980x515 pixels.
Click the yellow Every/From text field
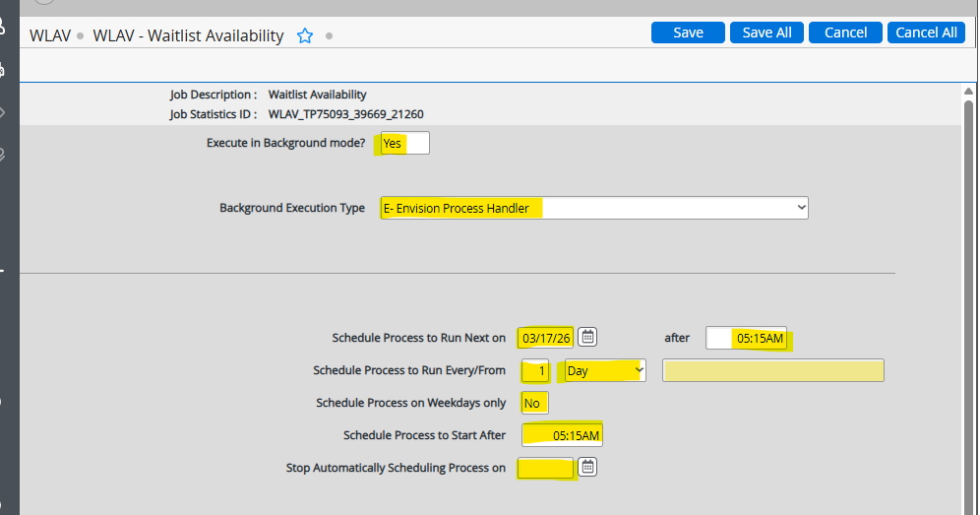pos(773,370)
